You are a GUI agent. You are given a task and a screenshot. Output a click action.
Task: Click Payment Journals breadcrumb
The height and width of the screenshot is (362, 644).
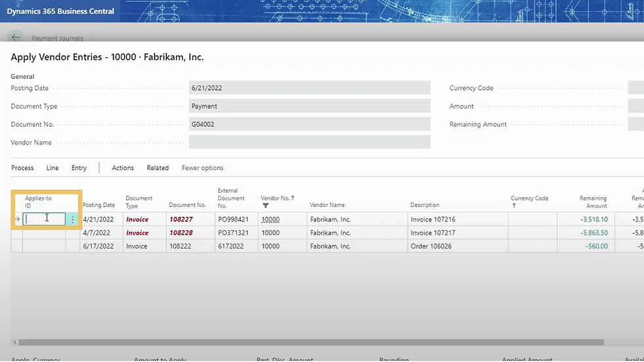coord(58,38)
